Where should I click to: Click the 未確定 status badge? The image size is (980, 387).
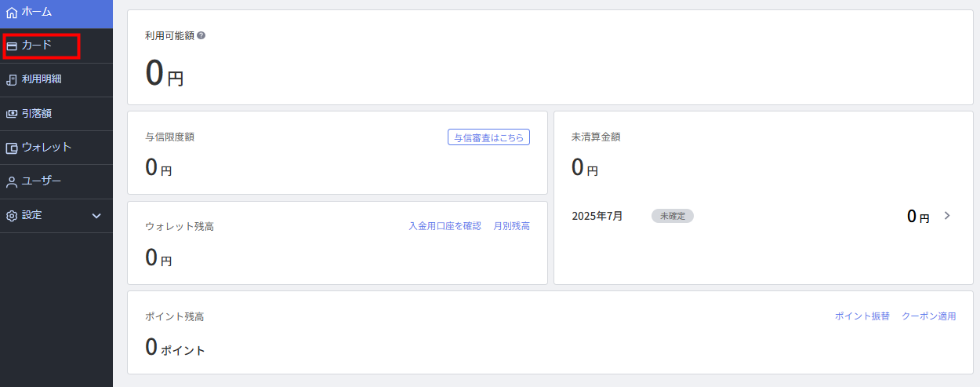tap(673, 216)
